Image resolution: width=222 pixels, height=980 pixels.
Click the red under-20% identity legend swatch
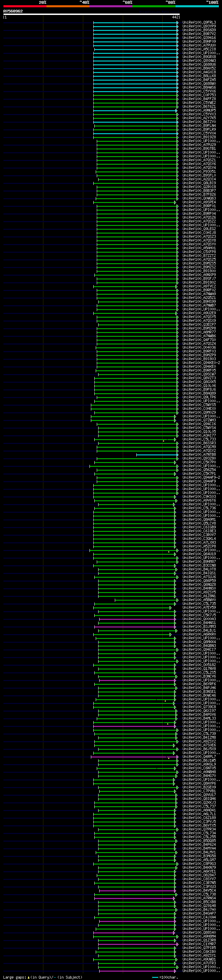tap(25, 7)
